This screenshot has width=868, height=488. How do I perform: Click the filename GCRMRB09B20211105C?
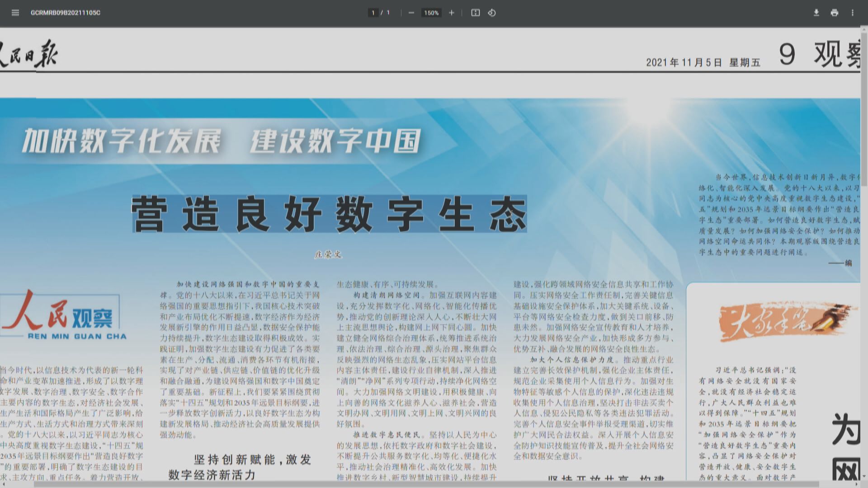(65, 13)
